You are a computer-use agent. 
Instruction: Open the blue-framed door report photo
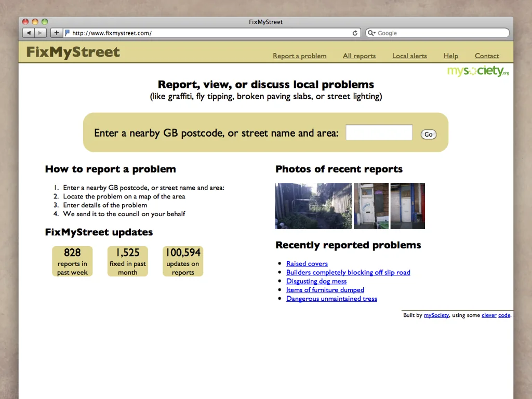(407, 206)
